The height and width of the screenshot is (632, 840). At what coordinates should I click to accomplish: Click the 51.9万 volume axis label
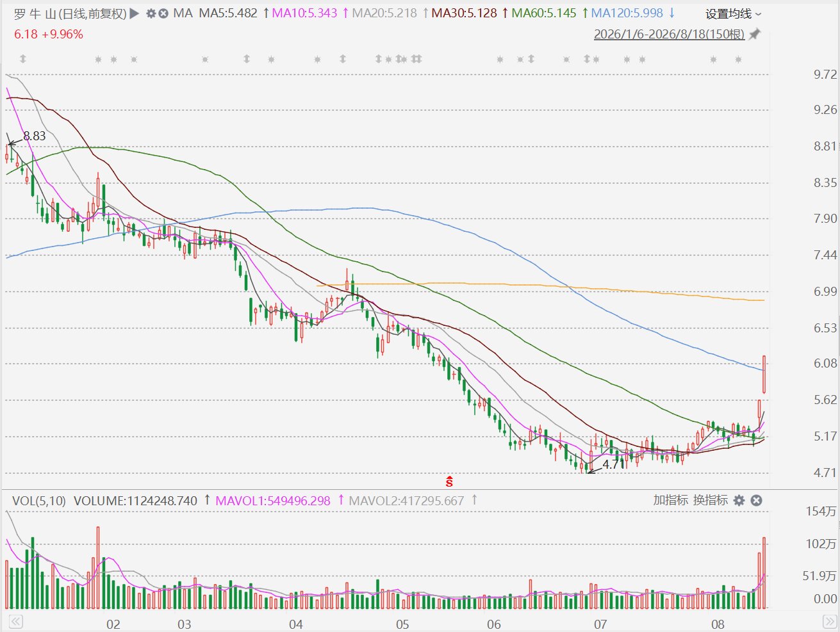[820, 576]
